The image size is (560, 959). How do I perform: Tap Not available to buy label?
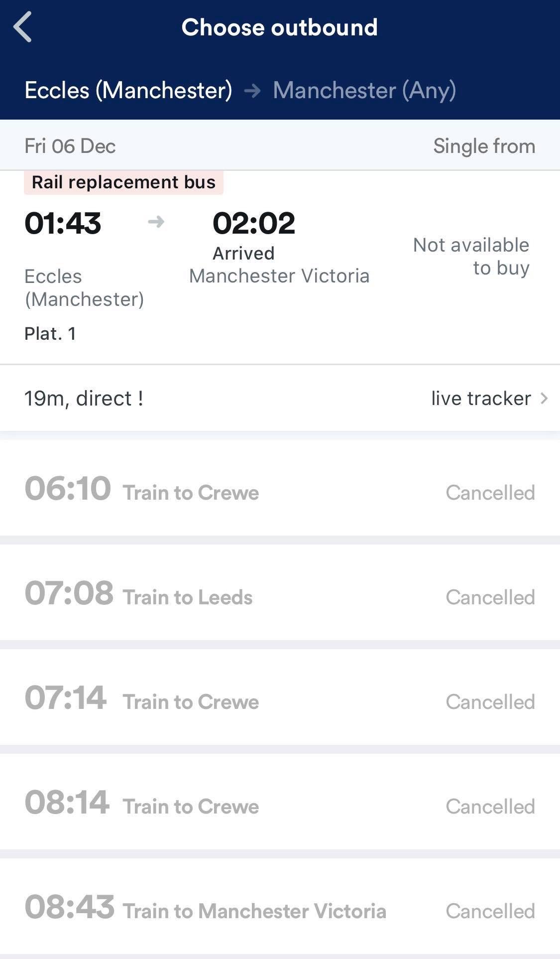pos(471,256)
